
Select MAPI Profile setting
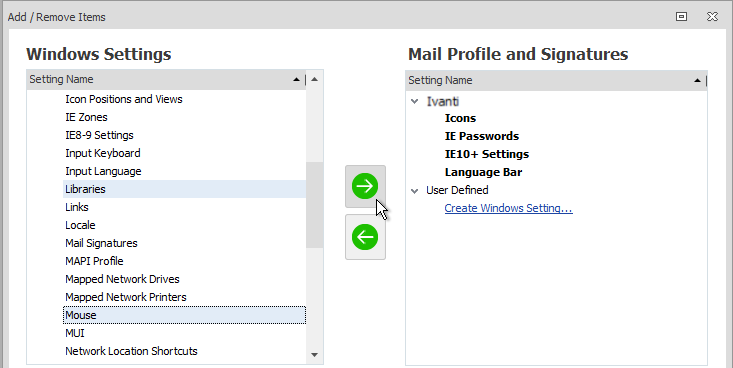(x=94, y=261)
